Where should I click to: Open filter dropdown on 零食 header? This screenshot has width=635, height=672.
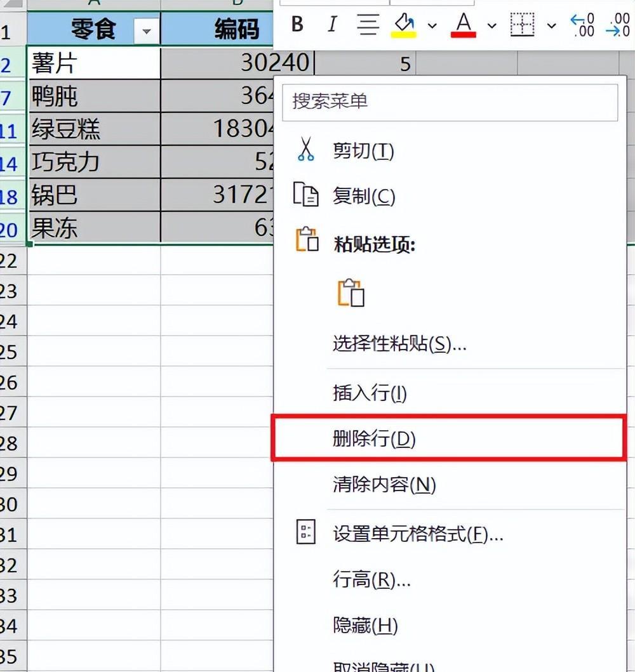tap(146, 31)
